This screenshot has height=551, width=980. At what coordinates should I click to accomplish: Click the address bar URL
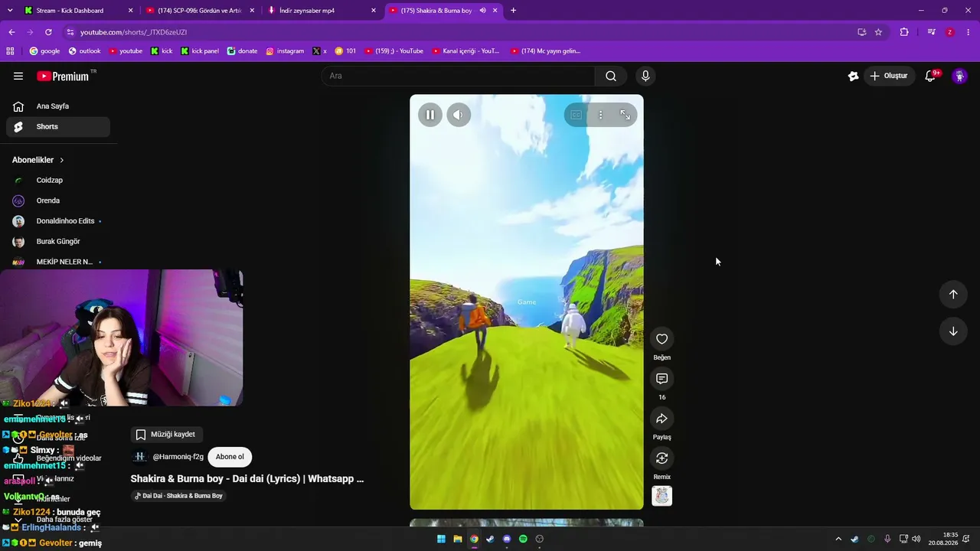[x=133, y=32]
